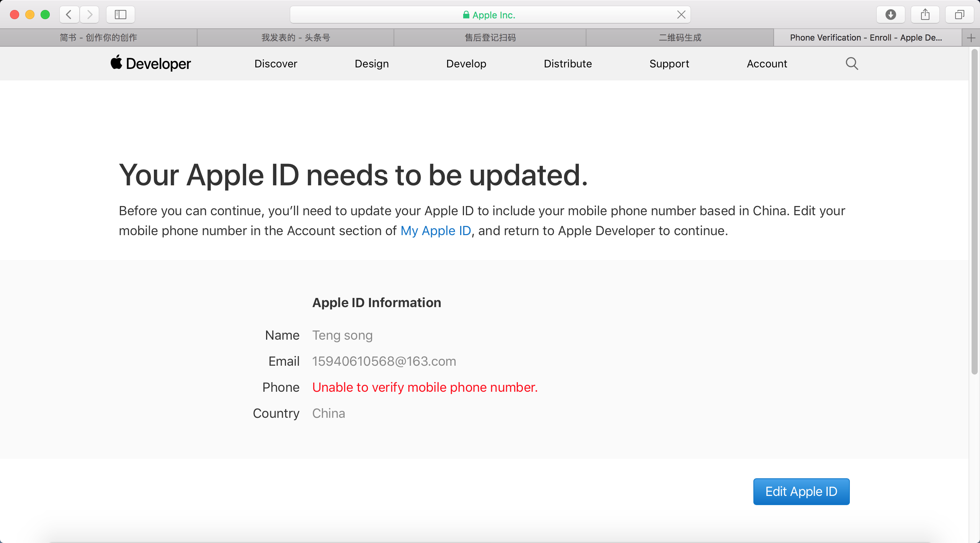Click the vertical page scrollbar
Viewport: 980px width, 543px height.
coord(975,211)
